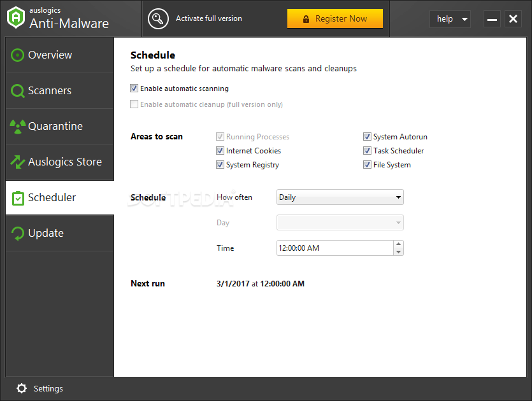Click the Quarantine radiation hazard icon

pos(18,127)
